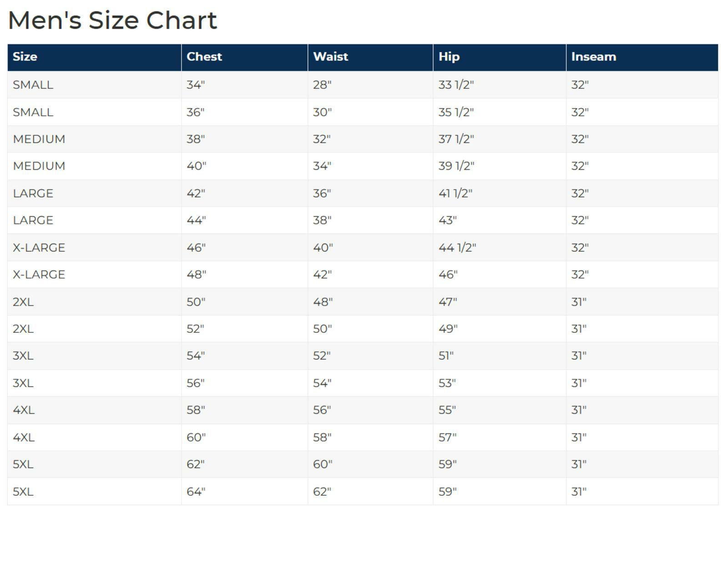Select the 50" chest value
The image size is (728, 568).
[x=196, y=302]
